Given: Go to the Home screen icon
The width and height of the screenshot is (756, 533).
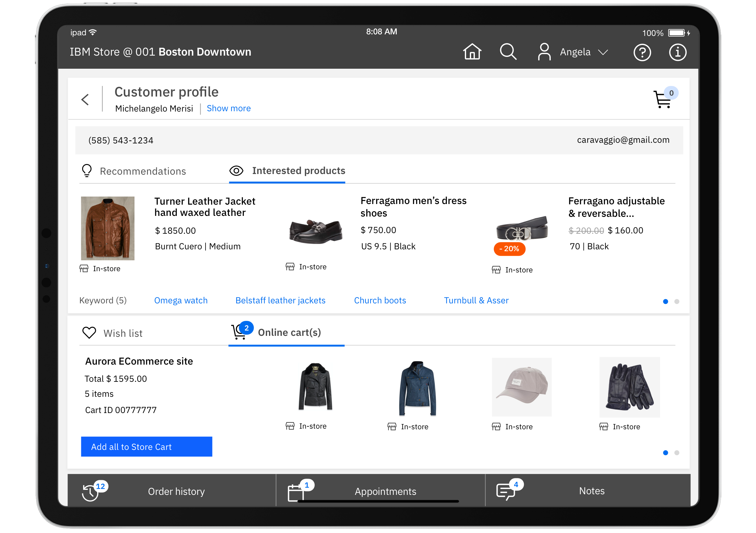Looking at the screenshot, I should [472, 52].
